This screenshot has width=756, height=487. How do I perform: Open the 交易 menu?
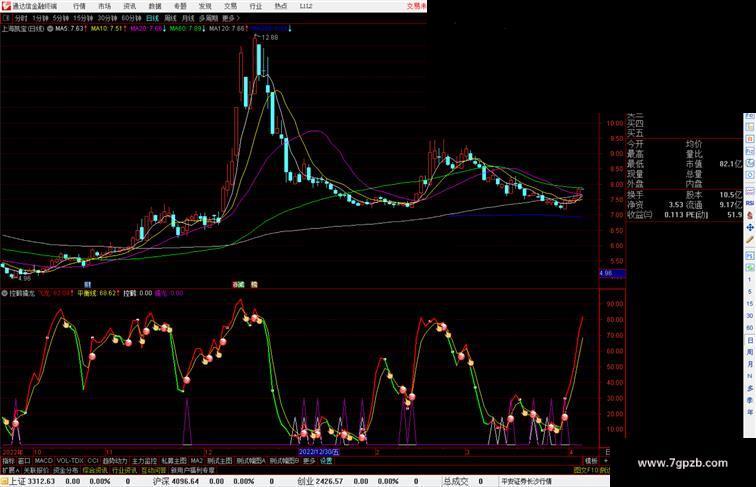point(230,6)
